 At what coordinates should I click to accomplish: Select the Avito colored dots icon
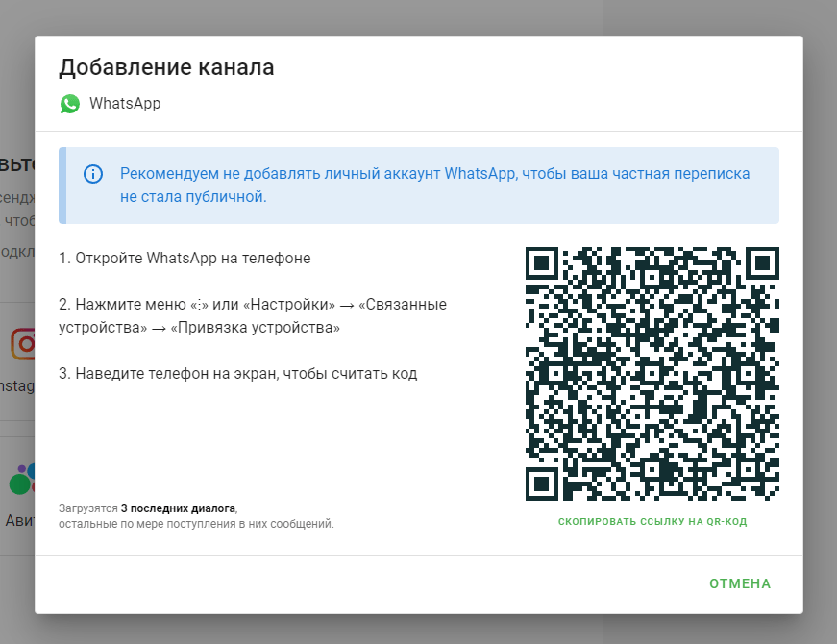coord(21,479)
